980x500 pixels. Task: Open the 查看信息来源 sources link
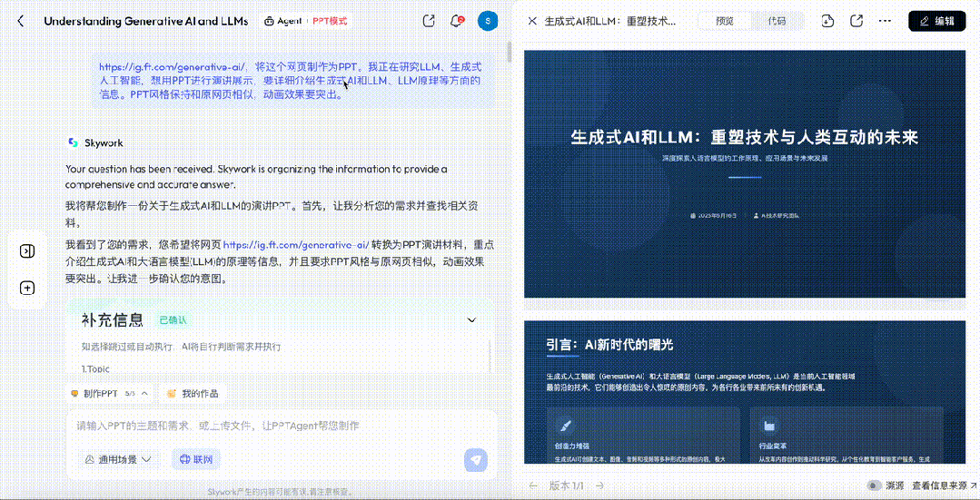coord(945,485)
